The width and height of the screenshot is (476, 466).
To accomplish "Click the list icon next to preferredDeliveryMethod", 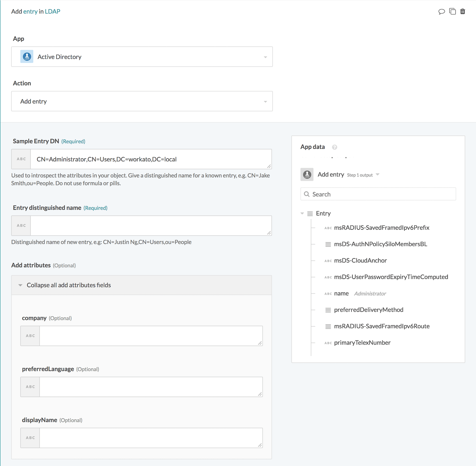I will 328,310.
